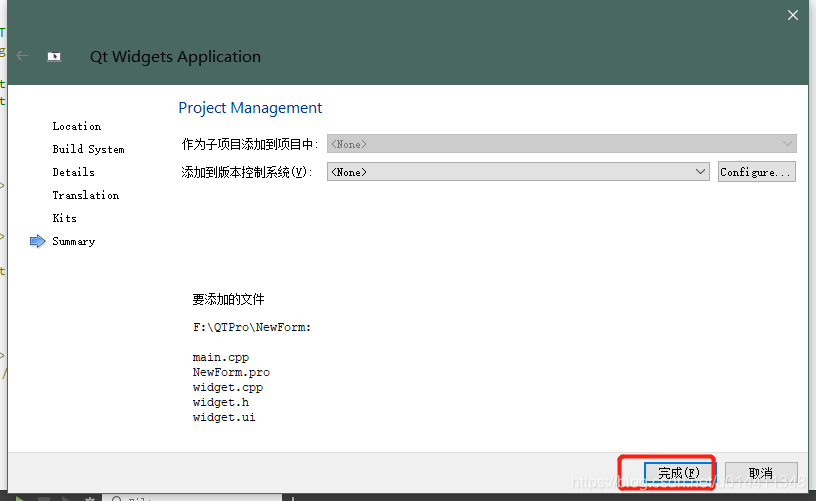Select the Translation wizard step

85,195
